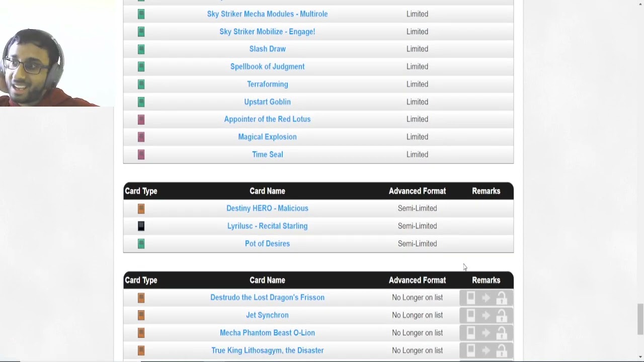The width and height of the screenshot is (644, 362).
Task: Open True King Lithosagym, the Disaster link
Action: click(x=267, y=350)
